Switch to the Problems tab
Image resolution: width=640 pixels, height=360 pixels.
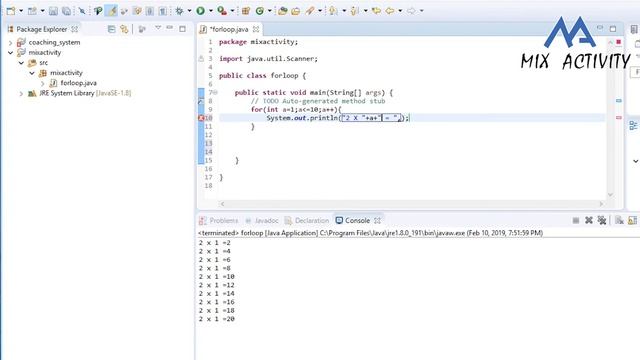[219, 220]
